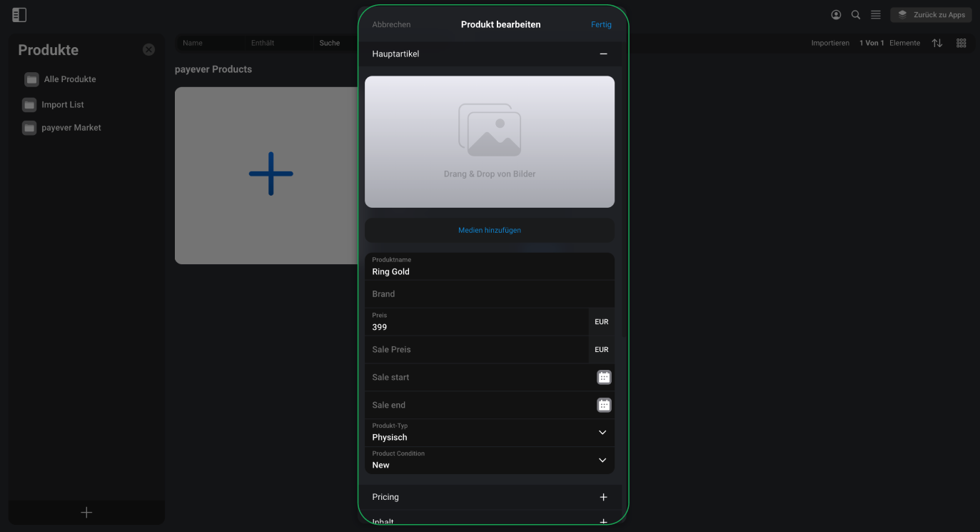This screenshot has height=532, width=980.
Task: Click the sort arrows icon
Action: click(937, 43)
